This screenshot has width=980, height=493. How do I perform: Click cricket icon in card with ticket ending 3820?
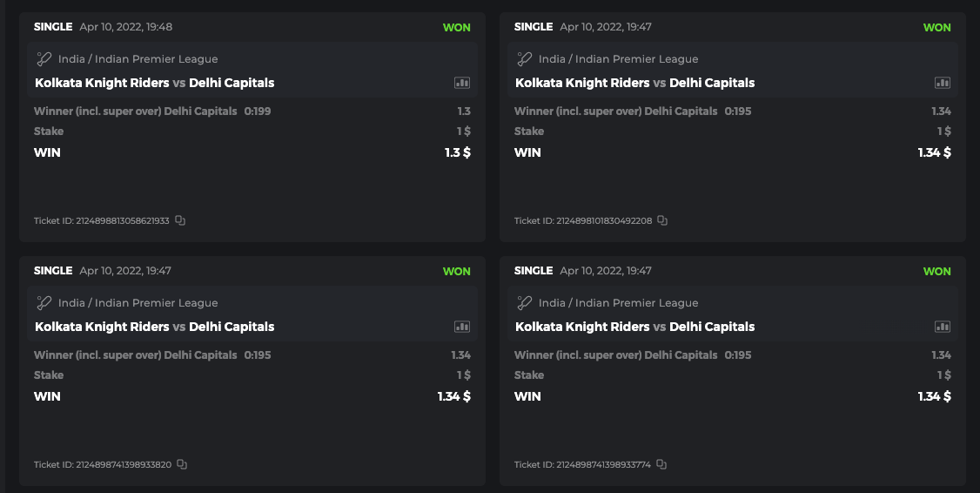[x=44, y=303]
